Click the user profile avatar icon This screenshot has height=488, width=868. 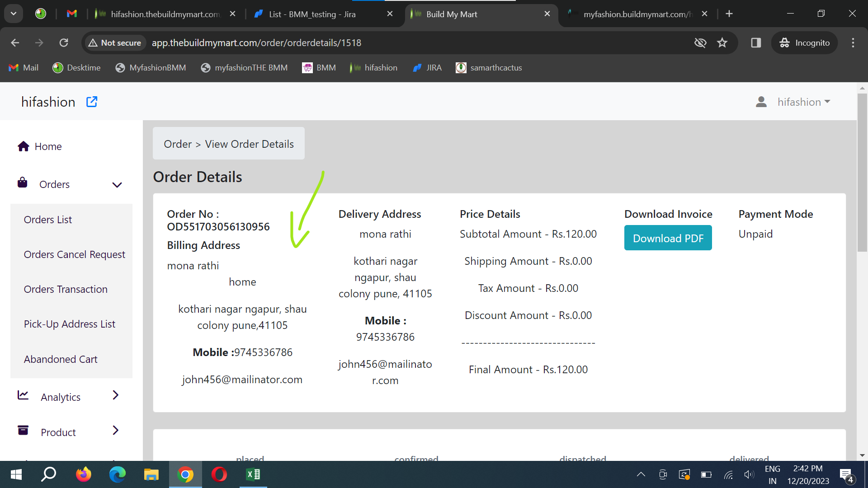pos(761,102)
